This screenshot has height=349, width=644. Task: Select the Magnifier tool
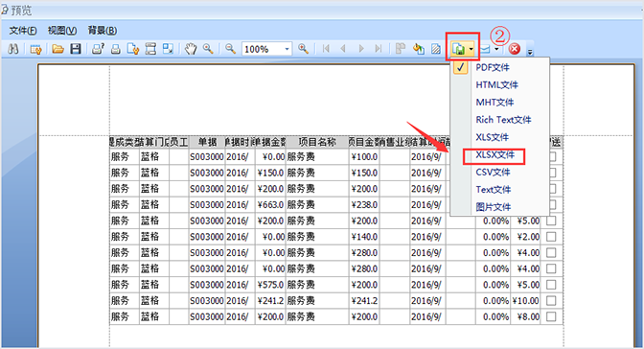click(208, 49)
